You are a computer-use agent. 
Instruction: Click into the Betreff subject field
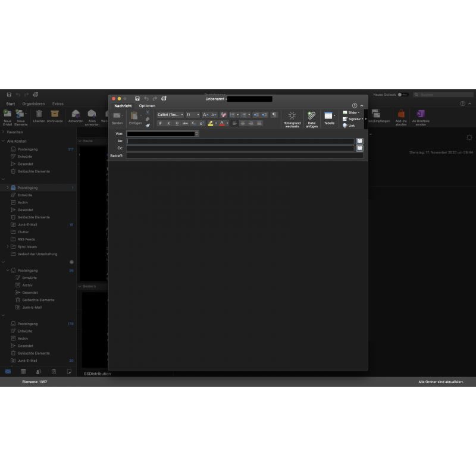tap(244, 156)
